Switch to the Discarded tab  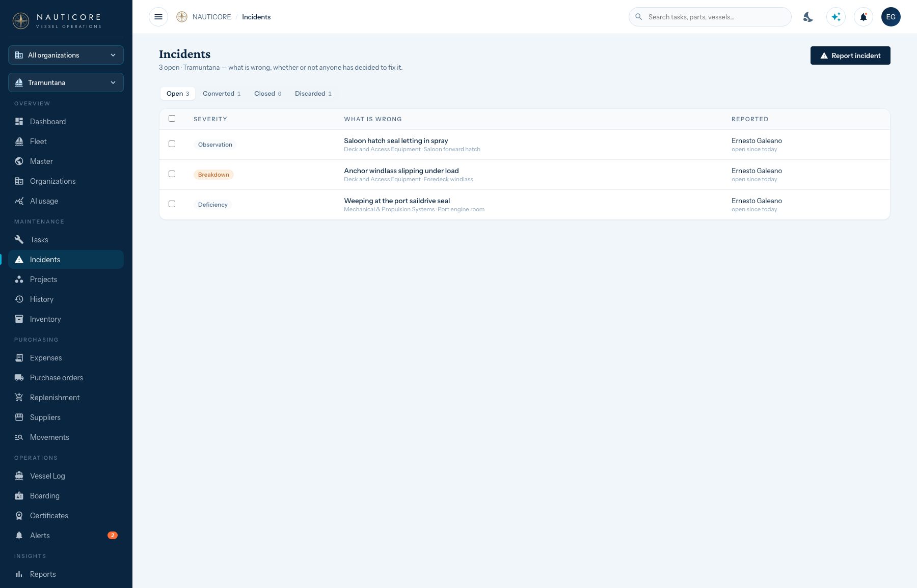313,94
